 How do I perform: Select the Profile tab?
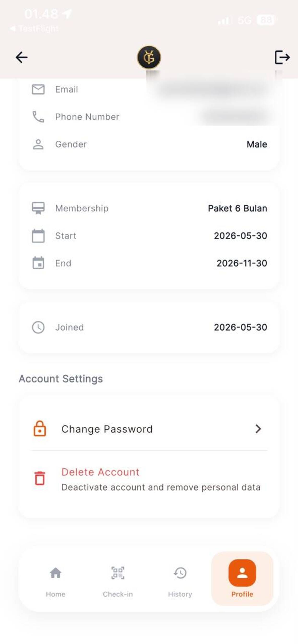click(x=242, y=579)
